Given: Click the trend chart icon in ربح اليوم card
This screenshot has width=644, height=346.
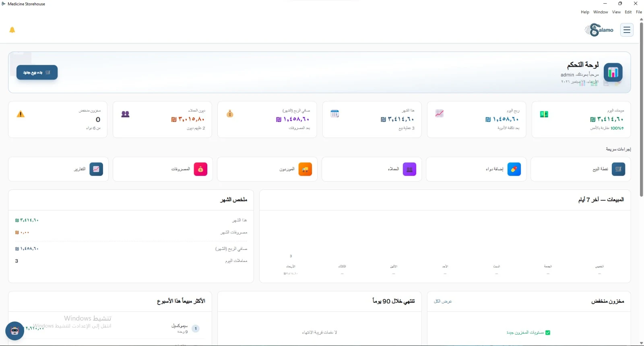Looking at the screenshot, I should pyautogui.click(x=440, y=114).
